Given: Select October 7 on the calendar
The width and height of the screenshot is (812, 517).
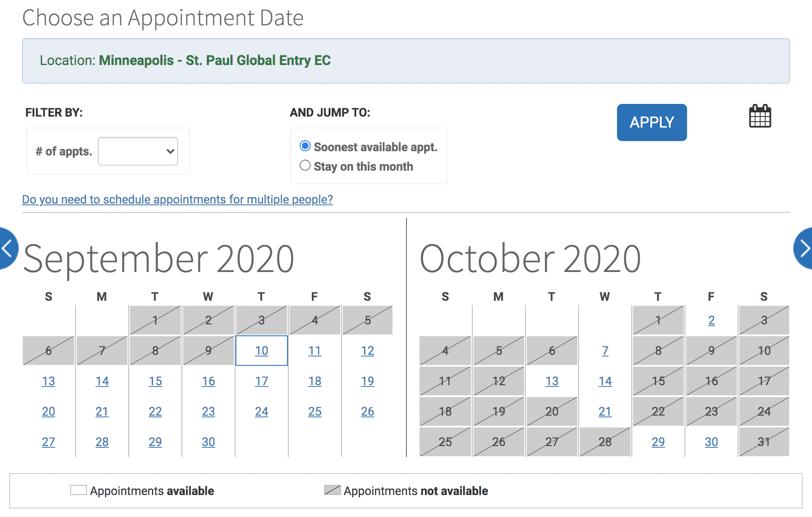Looking at the screenshot, I should [x=605, y=350].
